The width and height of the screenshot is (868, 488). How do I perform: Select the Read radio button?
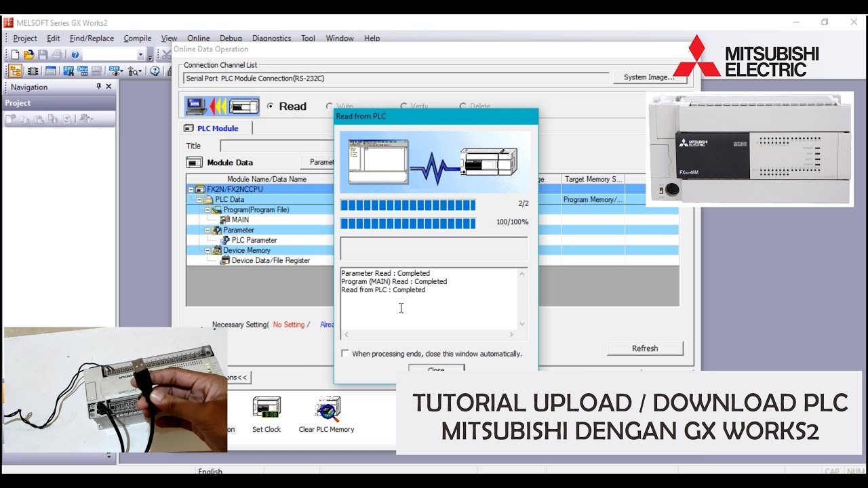pyautogui.click(x=271, y=106)
